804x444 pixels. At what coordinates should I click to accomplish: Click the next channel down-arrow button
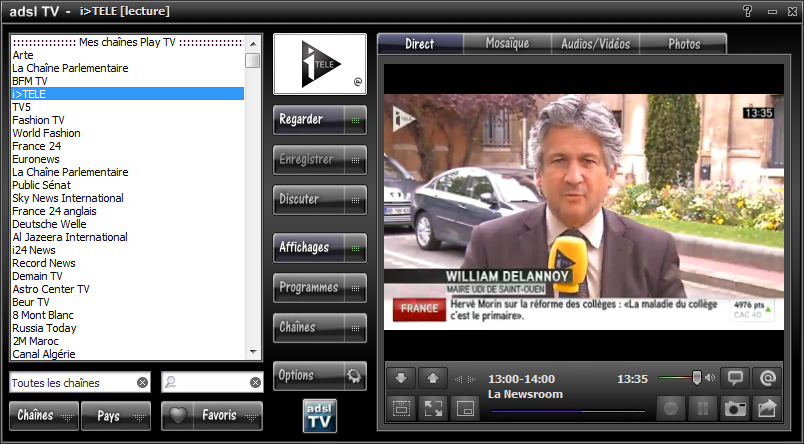pyautogui.click(x=401, y=379)
